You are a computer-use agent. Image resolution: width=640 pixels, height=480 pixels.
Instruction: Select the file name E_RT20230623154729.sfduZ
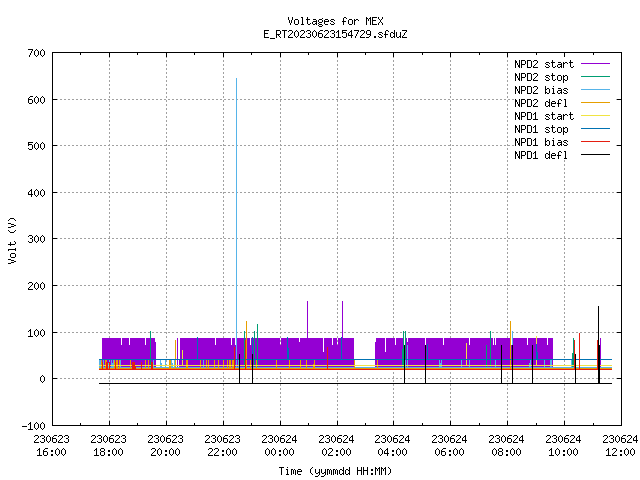tap(335, 34)
